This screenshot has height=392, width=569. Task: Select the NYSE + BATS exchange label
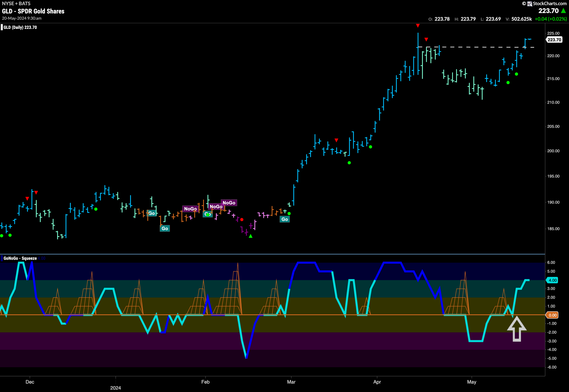pos(16,3)
